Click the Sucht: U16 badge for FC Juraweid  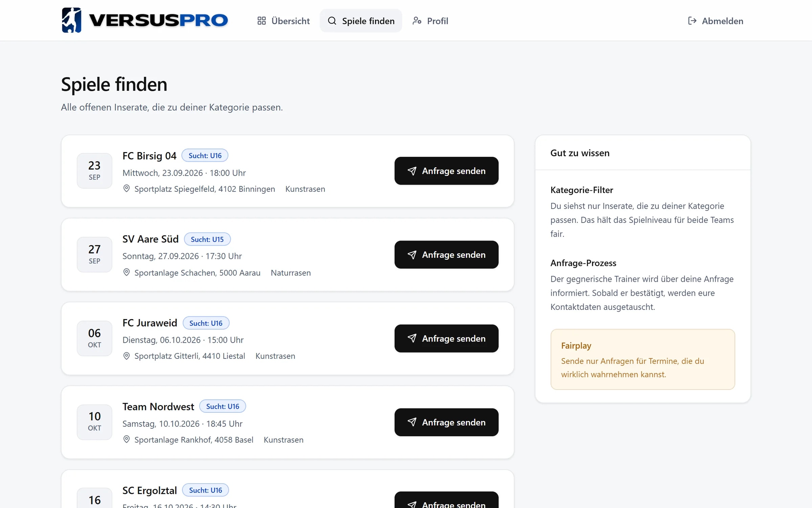[x=206, y=323]
